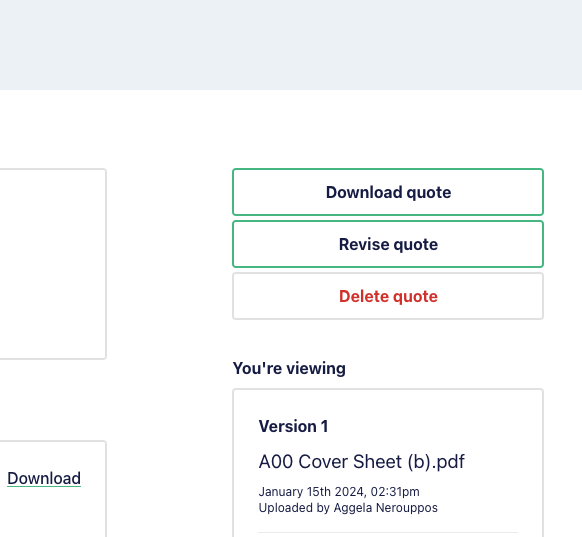Focus the empty white panel beside Download quote
Viewport: 582px width, 537px height.
[x=53, y=264]
